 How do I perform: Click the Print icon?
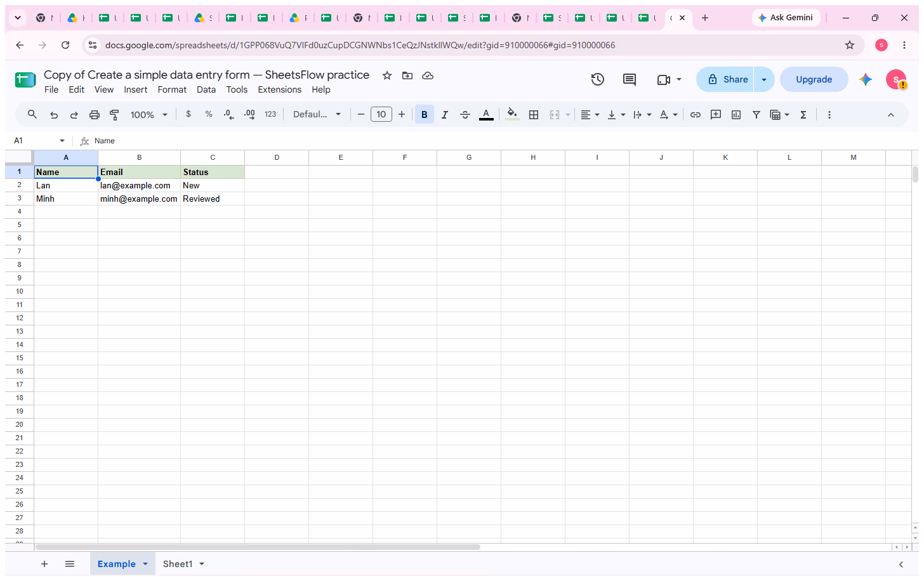(95, 115)
